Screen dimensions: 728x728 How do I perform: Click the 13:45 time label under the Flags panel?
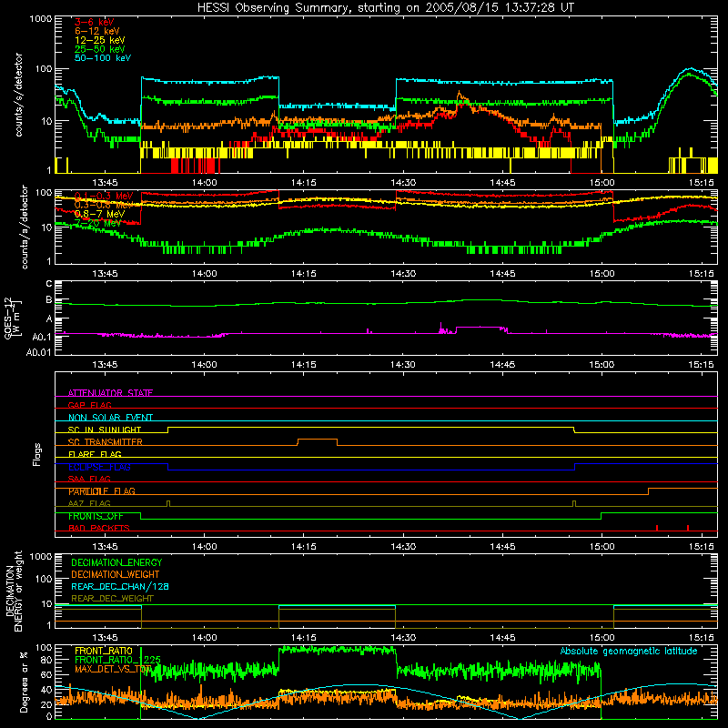[x=105, y=547]
